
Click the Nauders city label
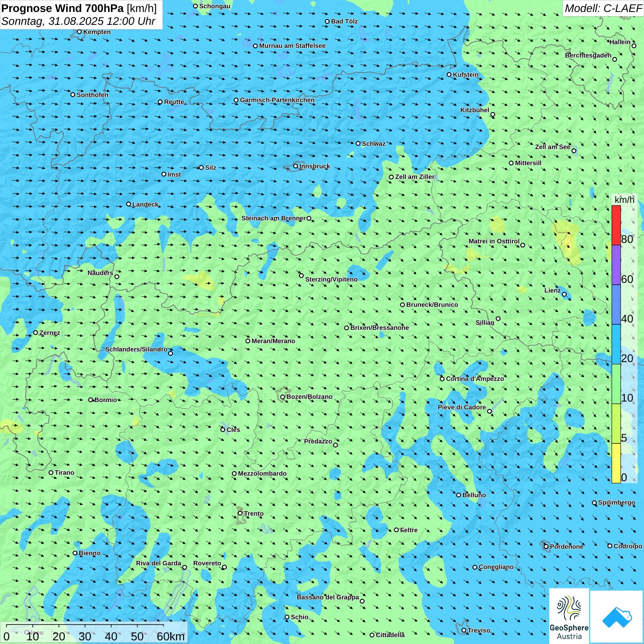(x=100, y=273)
